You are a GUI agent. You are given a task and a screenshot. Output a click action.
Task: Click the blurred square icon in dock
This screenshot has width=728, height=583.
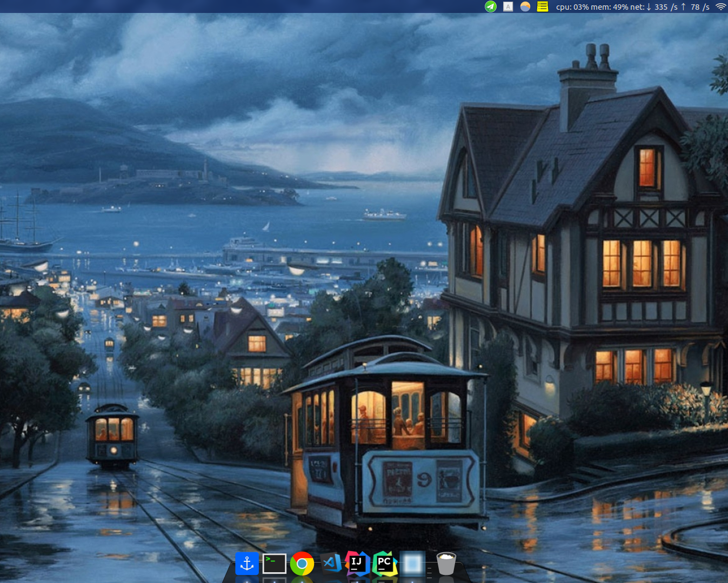[x=412, y=564]
